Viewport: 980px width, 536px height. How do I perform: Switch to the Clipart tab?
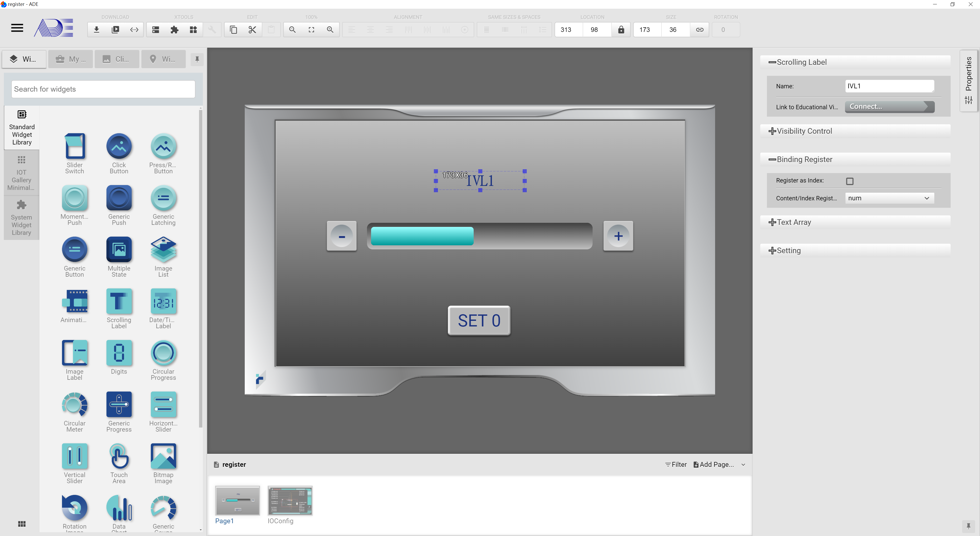(x=117, y=59)
